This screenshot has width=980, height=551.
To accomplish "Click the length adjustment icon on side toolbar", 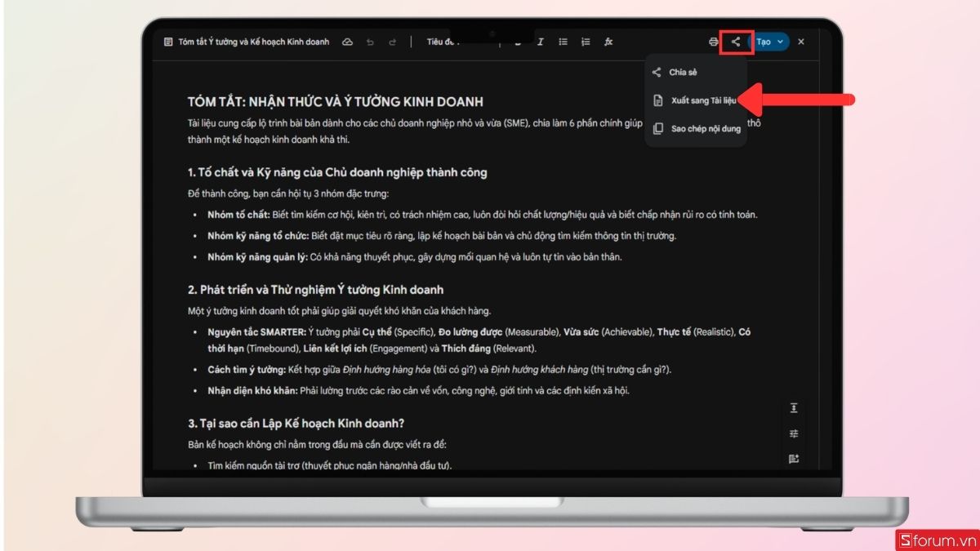I will (794, 408).
